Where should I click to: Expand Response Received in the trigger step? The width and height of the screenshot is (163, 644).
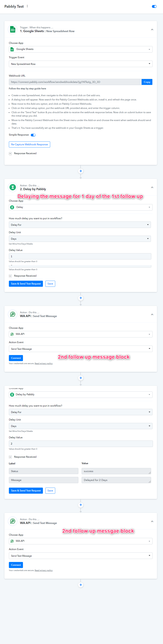(x=10, y=154)
